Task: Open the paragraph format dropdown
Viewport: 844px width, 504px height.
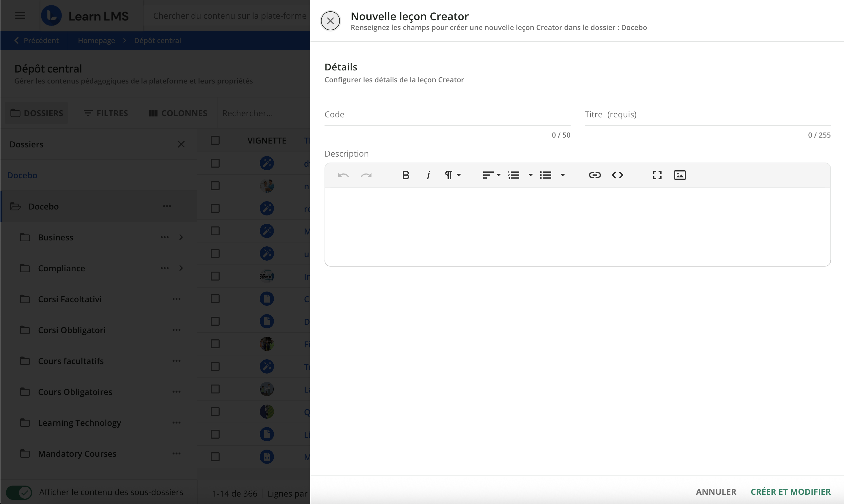Action: [x=453, y=175]
